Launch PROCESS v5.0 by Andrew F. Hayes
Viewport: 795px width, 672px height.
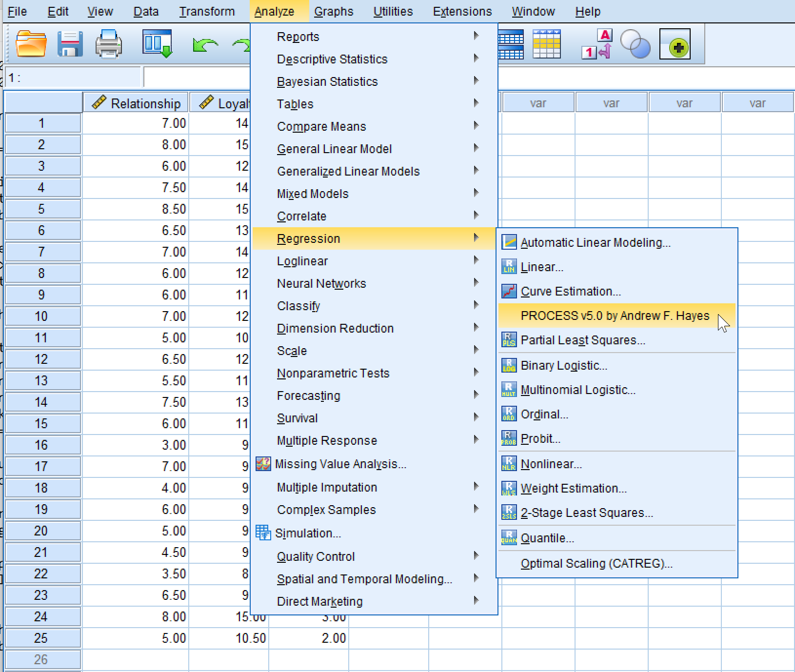tap(616, 316)
